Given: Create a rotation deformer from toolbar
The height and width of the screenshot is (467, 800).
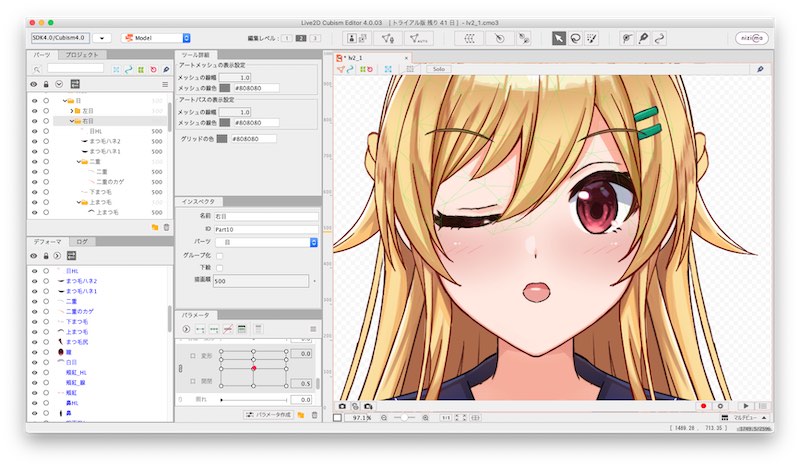Looking at the screenshot, I should click(499, 38).
